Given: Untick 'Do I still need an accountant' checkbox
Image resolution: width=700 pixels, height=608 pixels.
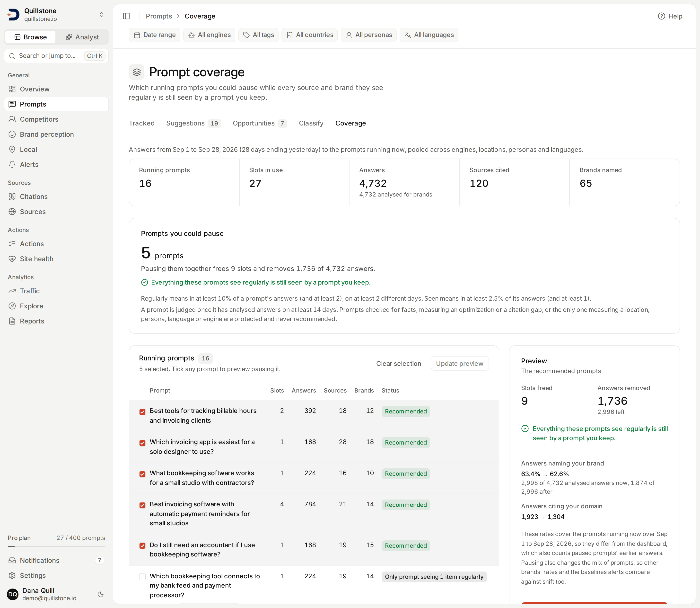Looking at the screenshot, I should coord(142,546).
